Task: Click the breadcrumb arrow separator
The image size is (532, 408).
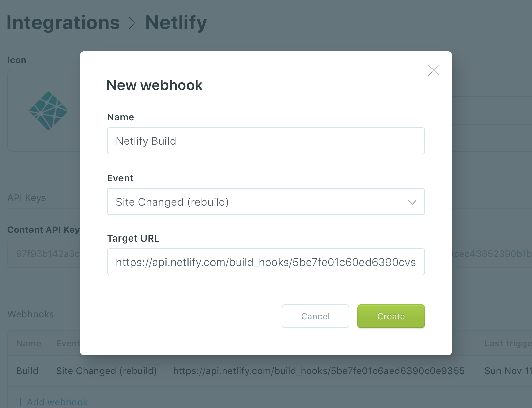Action: (x=132, y=23)
